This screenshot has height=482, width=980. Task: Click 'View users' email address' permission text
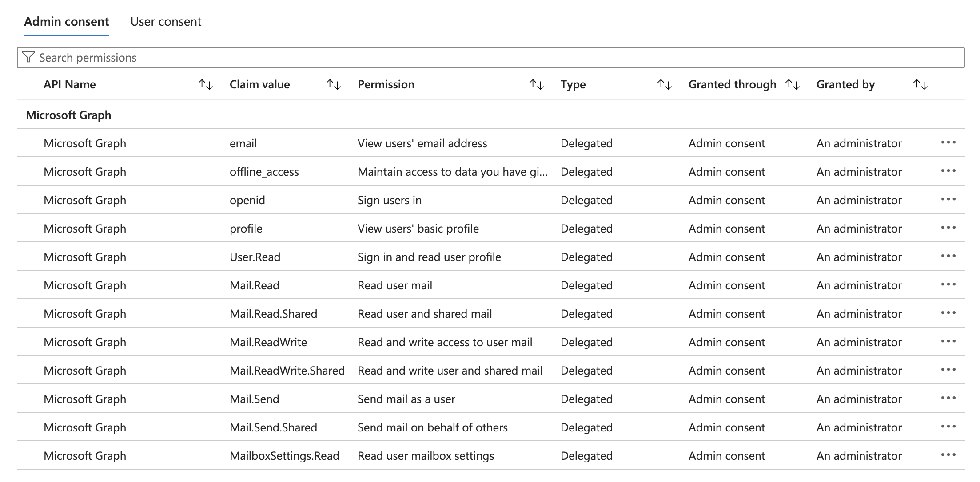422,143
